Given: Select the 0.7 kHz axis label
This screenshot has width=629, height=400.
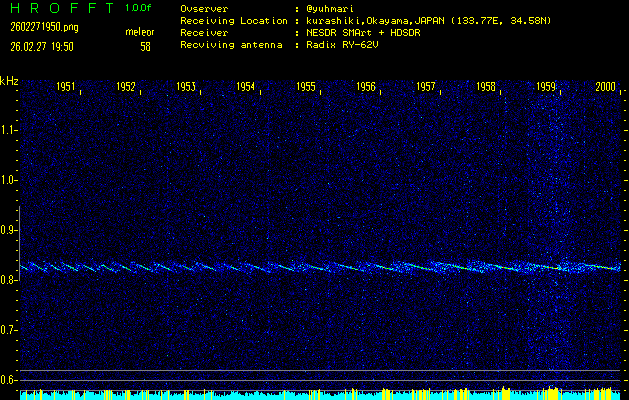Looking at the screenshot, I should pyautogui.click(x=9, y=330).
